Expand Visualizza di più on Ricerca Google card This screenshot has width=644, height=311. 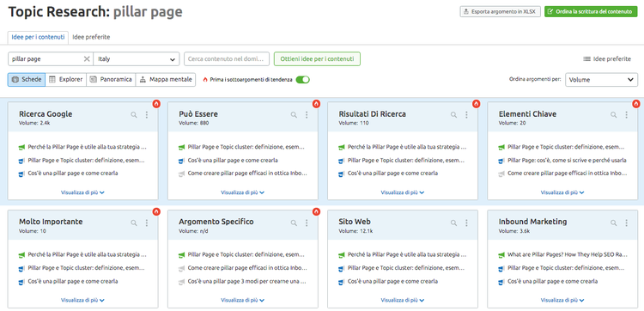pos(82,192)
